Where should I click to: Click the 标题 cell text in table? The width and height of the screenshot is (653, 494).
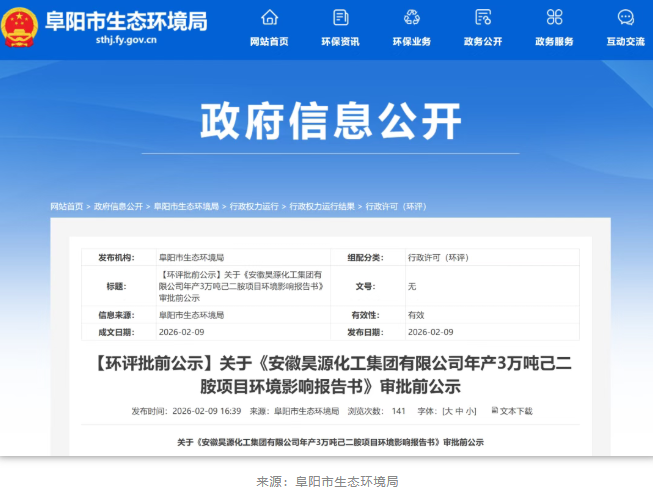click(x=241, y=286)
